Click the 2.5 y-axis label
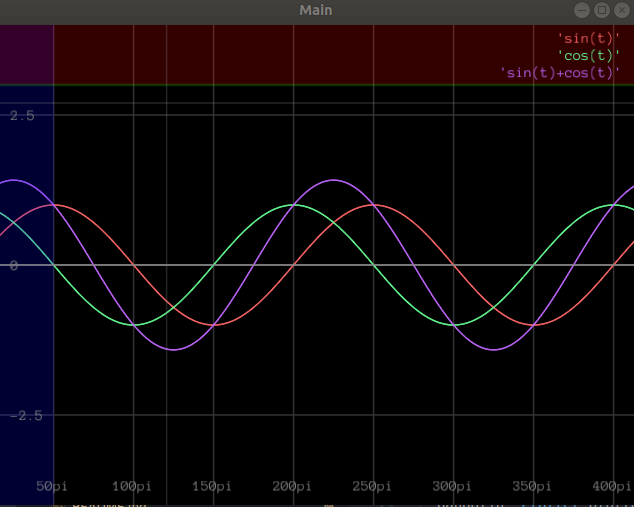Screen dimensions: 634x507 (x=22, y=116)
